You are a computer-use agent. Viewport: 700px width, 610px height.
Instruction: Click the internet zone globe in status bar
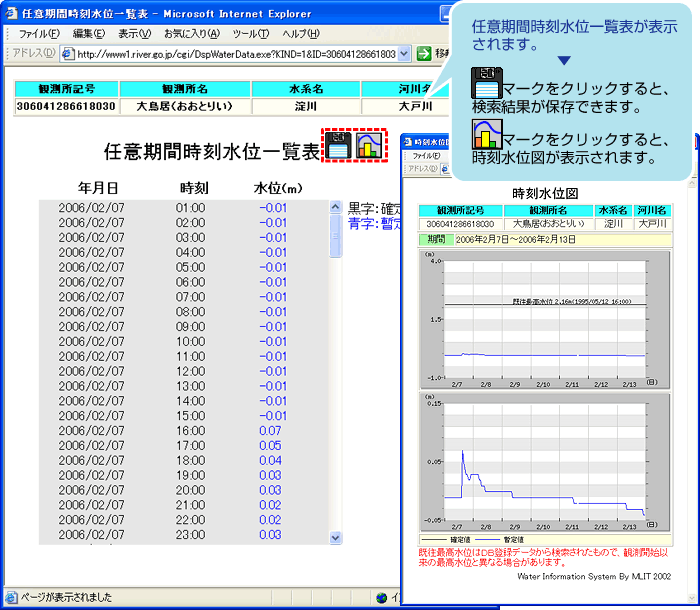[382, 598]
